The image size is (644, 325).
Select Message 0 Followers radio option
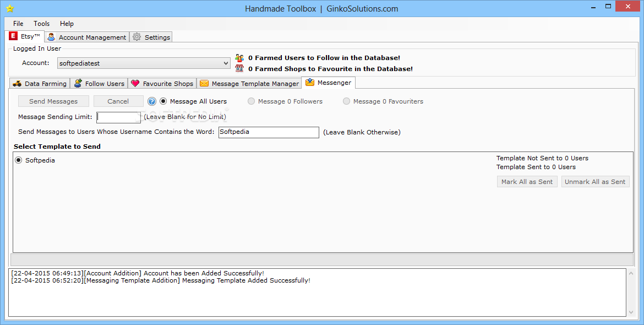(x=252, y=101)
